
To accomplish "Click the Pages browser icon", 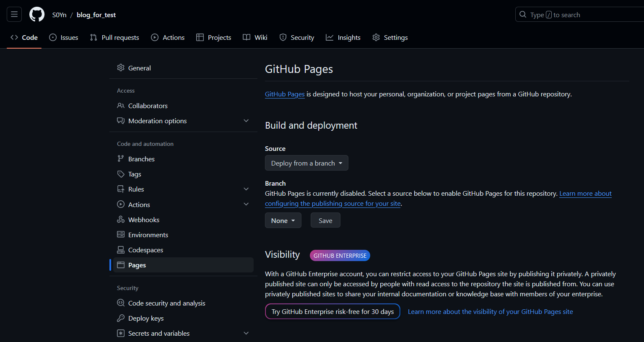I will coord(121,265).
